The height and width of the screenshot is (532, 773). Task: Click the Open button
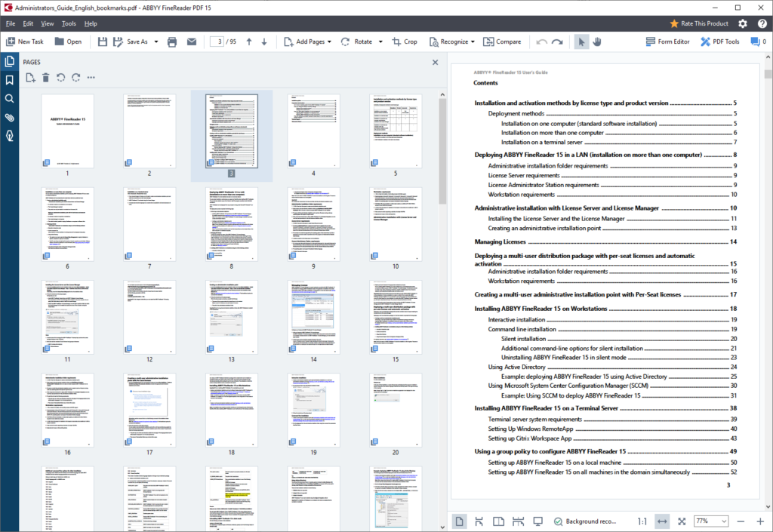pos(68,42)
